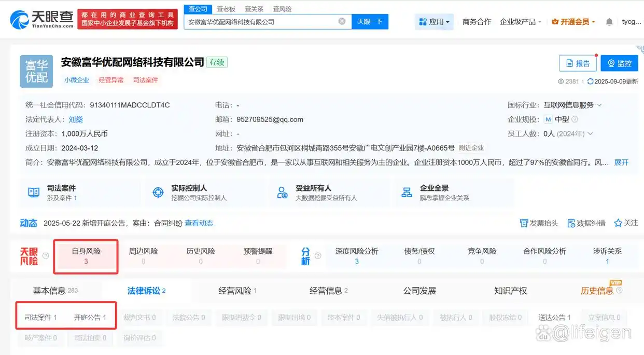Open the 查看动态 link
The width and height of the screenshot is (644, 355).
pos(199,223)
